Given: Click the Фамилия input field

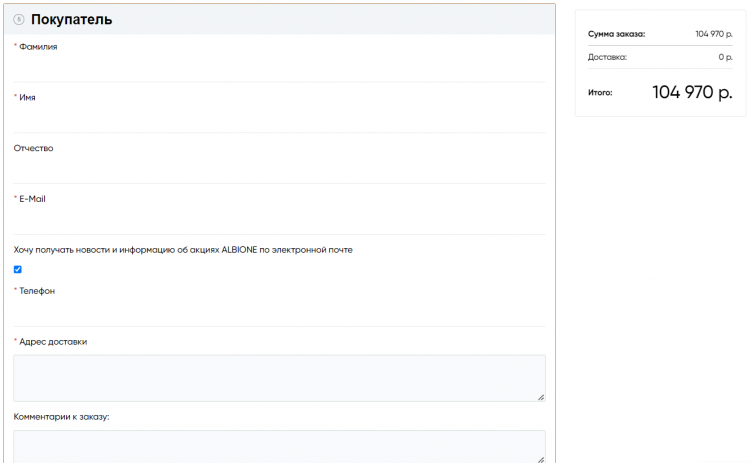Looking at the screenshot, I should (279, 68).
